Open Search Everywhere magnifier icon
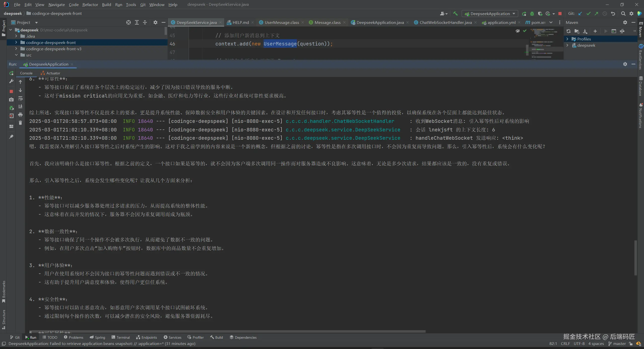 click(x=623, y=14)
